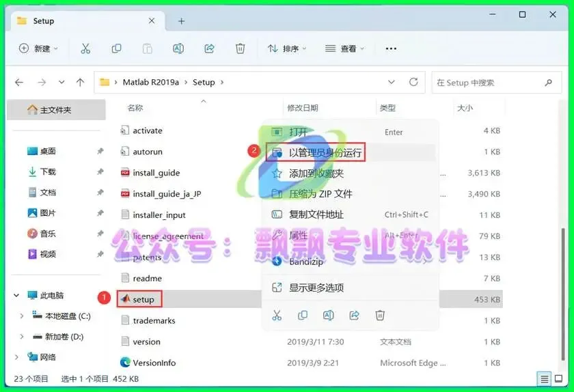Select the VersionInfo Edge file
574x392 pixels.
[x=148, y=363]
